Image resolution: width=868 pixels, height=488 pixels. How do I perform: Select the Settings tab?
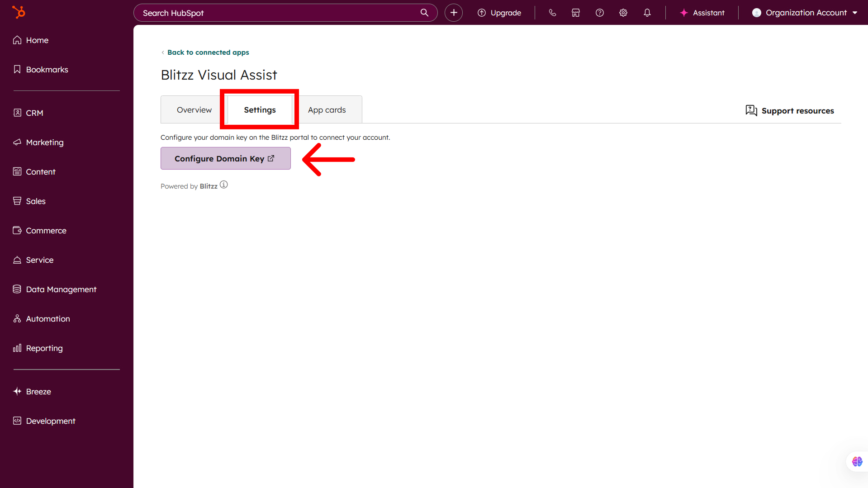click(260, 110)
